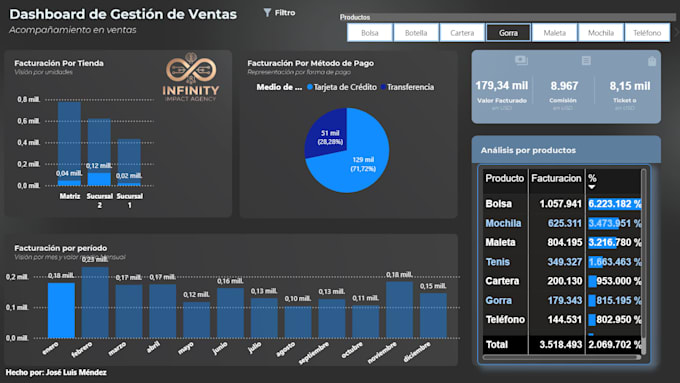Click the Dashboard de Gestión de Ventas title
The height and width of the screenshot is (383, 680).
pyautogui.click(x=123, y=14)
